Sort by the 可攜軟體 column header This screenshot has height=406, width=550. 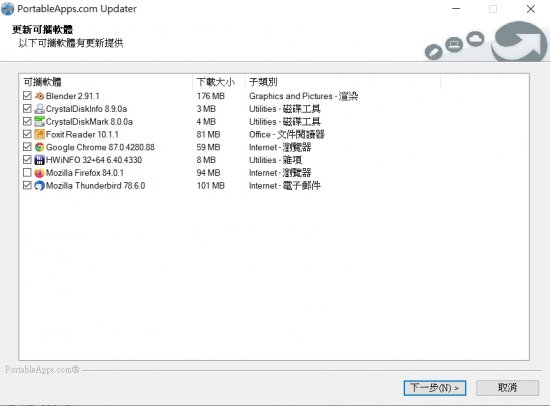coord(106,82)
